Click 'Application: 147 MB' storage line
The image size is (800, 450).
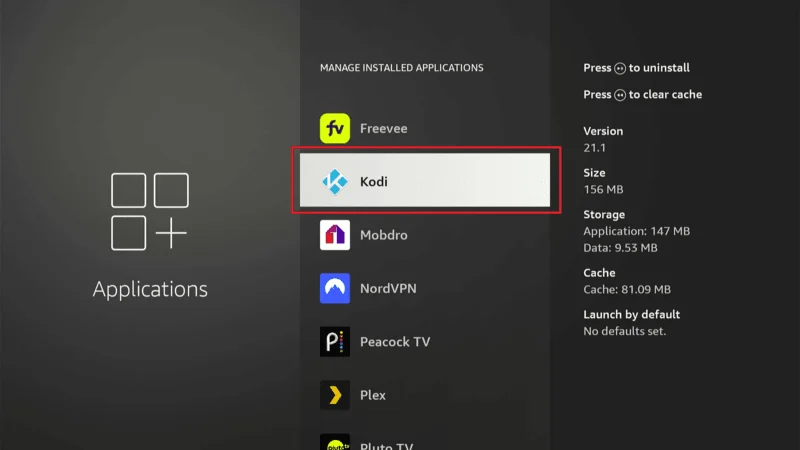click(636, 231)
